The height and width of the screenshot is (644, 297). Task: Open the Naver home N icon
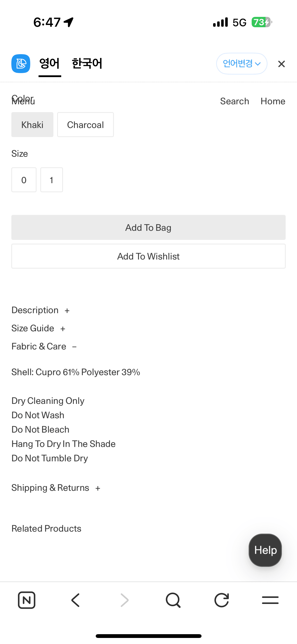click(26, 600)
